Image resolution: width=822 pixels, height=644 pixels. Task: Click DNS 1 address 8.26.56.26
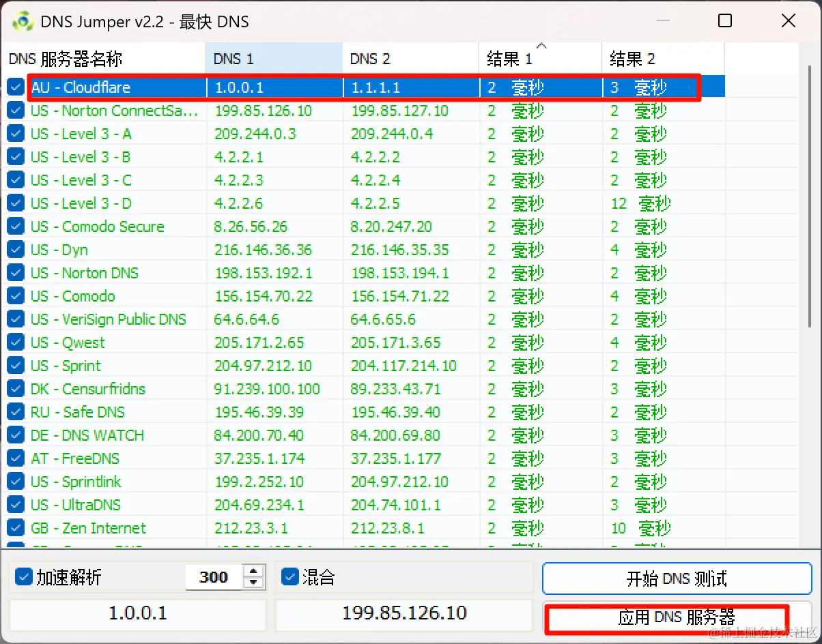[251, 226]
